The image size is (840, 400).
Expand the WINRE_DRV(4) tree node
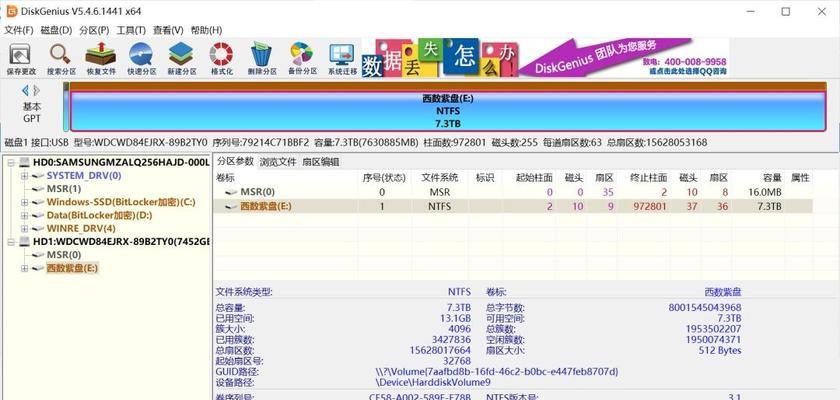(24, 229)
